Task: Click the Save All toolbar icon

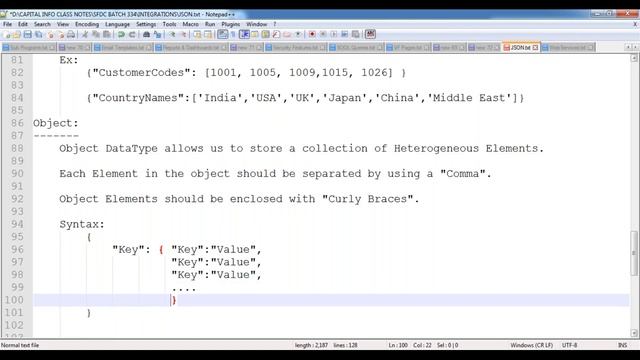Action: pos(38,34)
